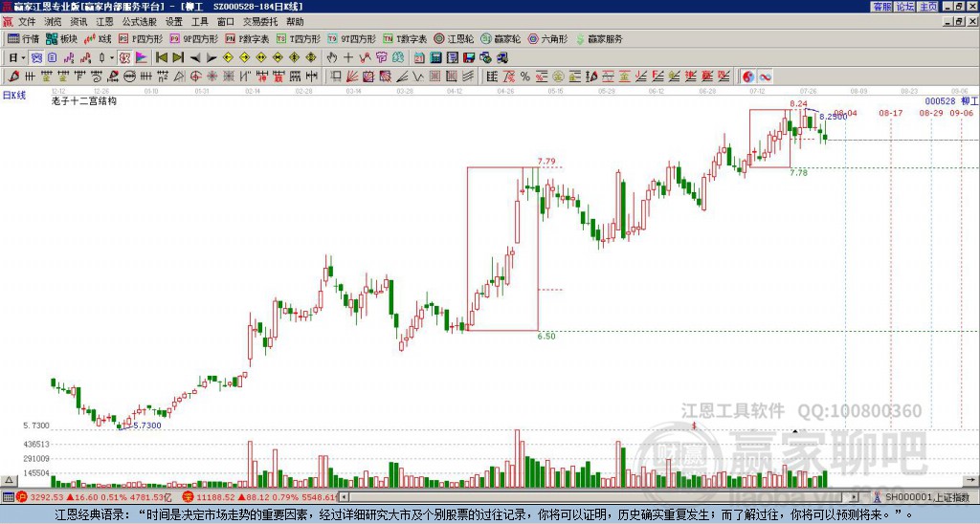Toggle the infinity loop icon
This screenshot has height=524, width=980.
coord(765,76)
